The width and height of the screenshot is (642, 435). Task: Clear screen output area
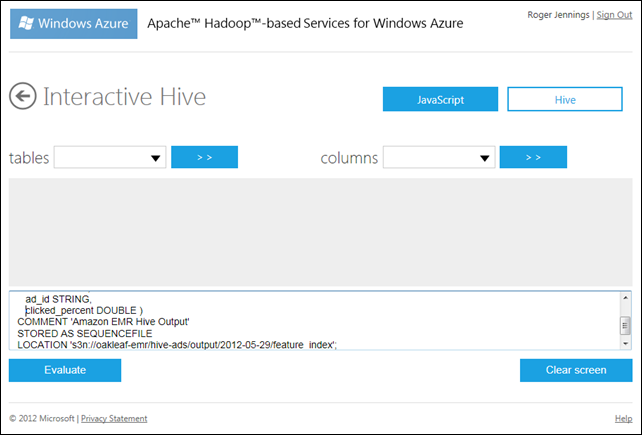point(575,370)
